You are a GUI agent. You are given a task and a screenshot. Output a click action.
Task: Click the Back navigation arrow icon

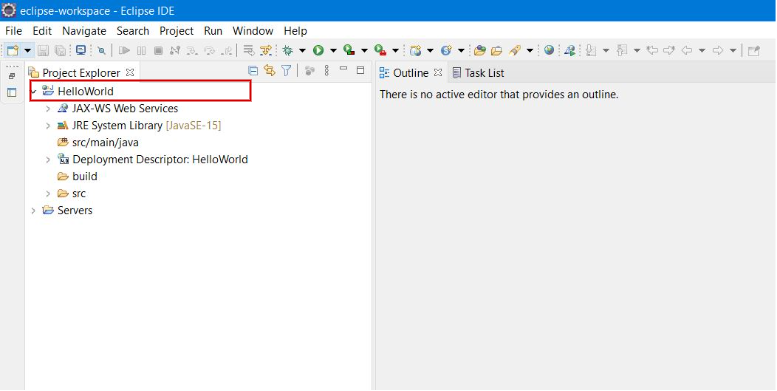686,50
